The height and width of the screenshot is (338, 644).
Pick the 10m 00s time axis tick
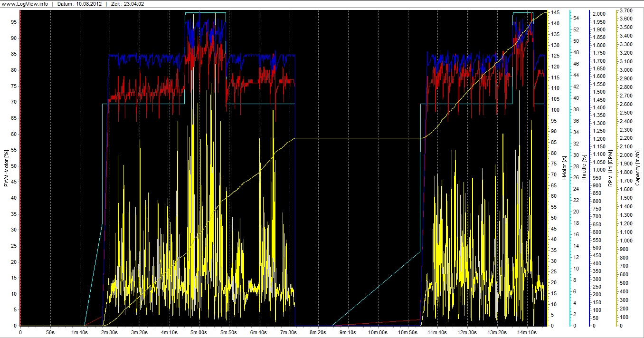pyautogui.click(x=378, y=332)
